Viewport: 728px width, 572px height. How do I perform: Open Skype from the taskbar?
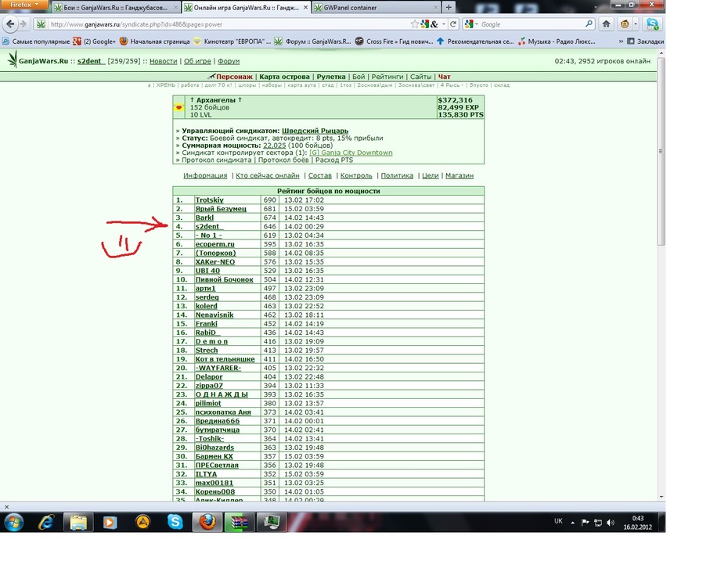175,523
